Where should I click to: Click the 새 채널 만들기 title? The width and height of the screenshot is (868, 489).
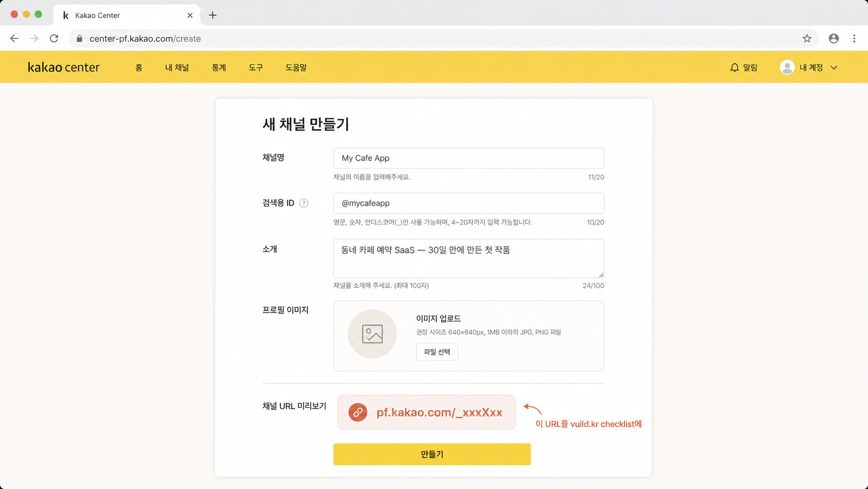[306, 124]
